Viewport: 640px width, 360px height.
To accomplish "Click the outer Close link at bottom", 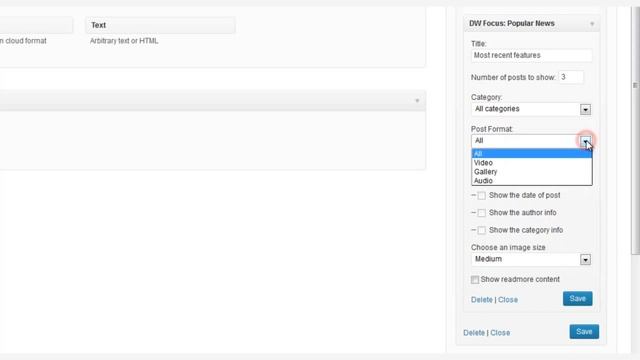I will [x=500, y=333].
